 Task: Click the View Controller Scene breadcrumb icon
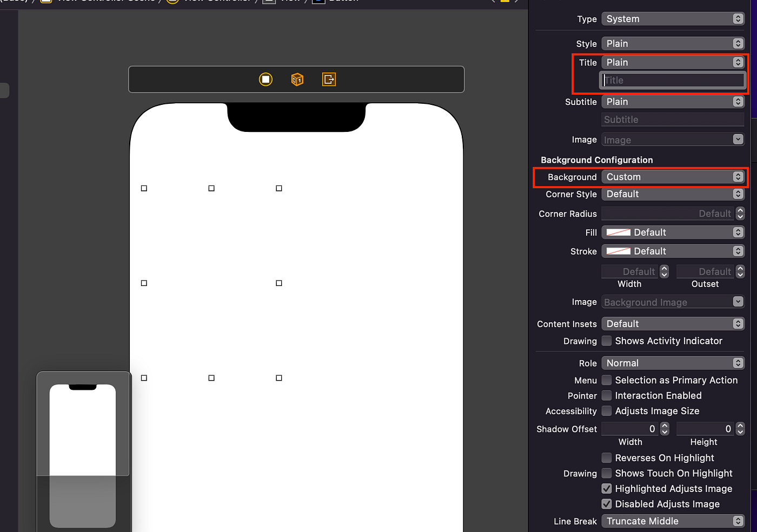[46, 2]
